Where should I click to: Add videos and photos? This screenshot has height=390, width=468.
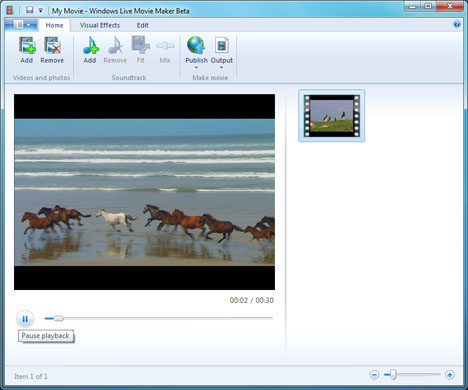point(27,50)
